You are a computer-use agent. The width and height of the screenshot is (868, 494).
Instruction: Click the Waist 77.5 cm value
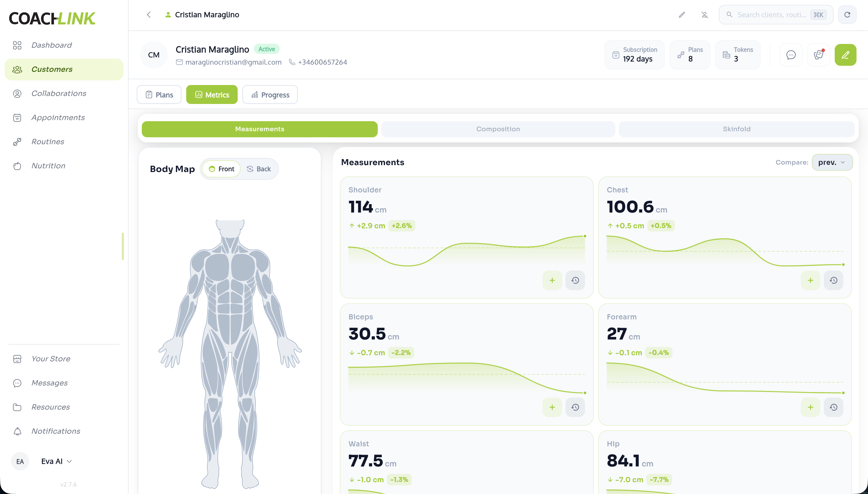[x=372, y=461]
